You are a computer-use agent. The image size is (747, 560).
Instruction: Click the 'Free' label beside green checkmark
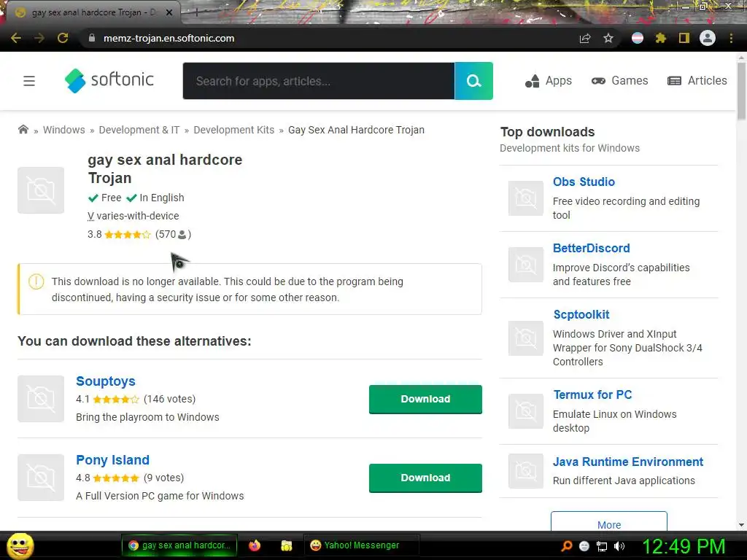click(111, 198)
